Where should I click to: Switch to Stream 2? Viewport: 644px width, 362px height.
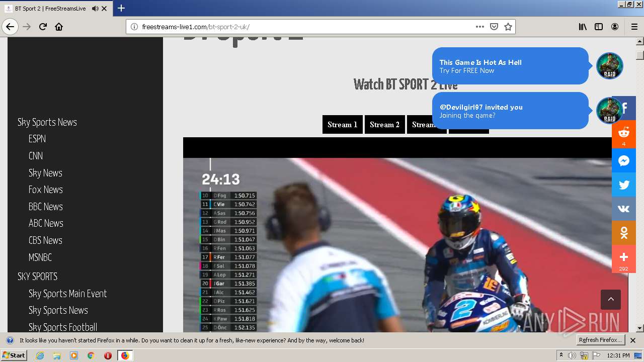[385, 125]
